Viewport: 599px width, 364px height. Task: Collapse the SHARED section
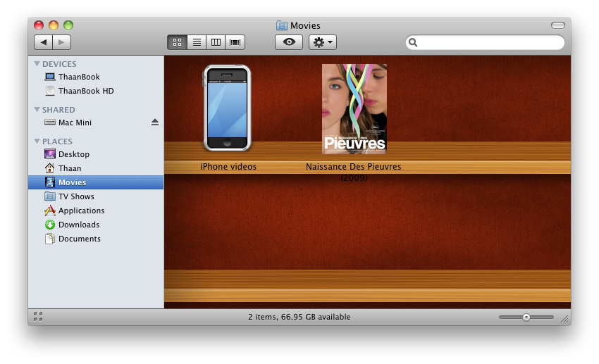[37, 110]
